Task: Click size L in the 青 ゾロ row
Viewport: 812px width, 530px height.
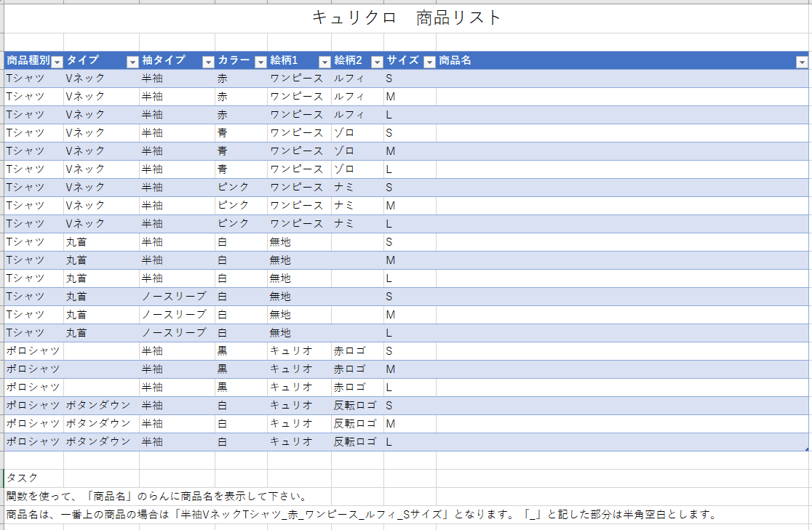Action: 389,169
